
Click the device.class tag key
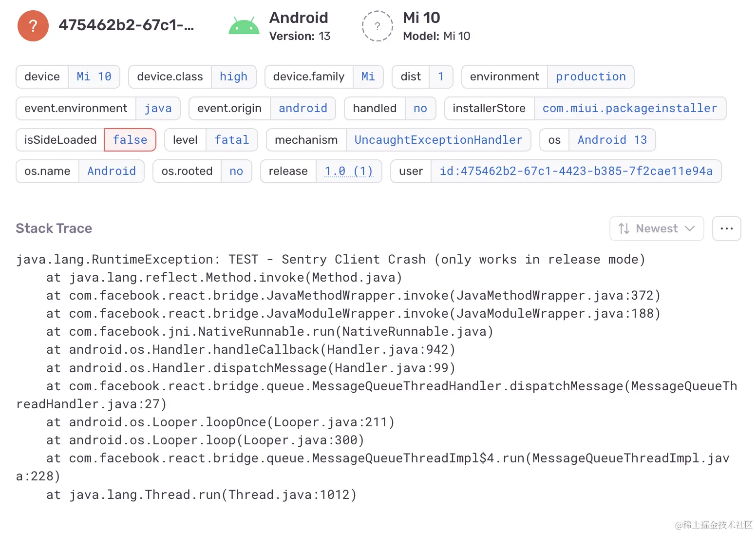[170, 76]
